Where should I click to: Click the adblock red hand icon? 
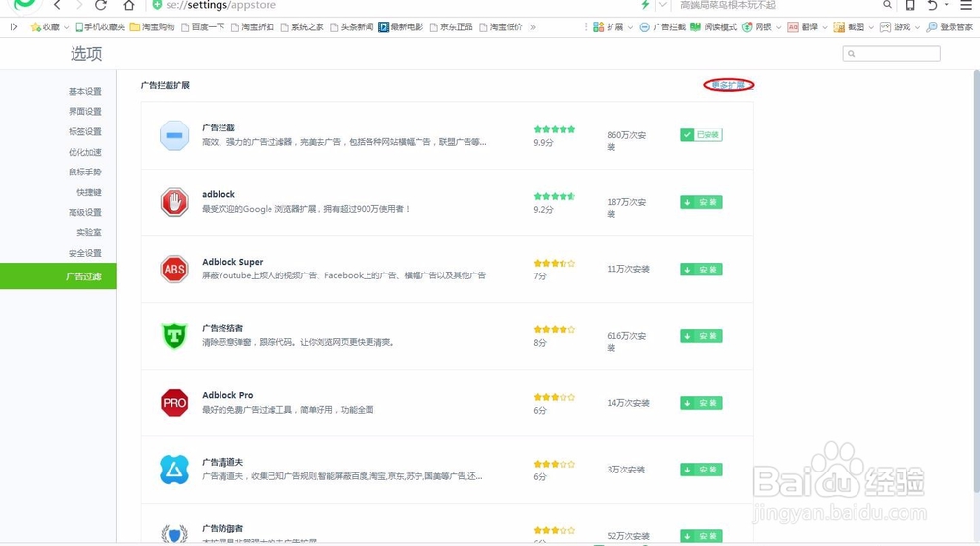pyautogui.click(x=174, y=202)
